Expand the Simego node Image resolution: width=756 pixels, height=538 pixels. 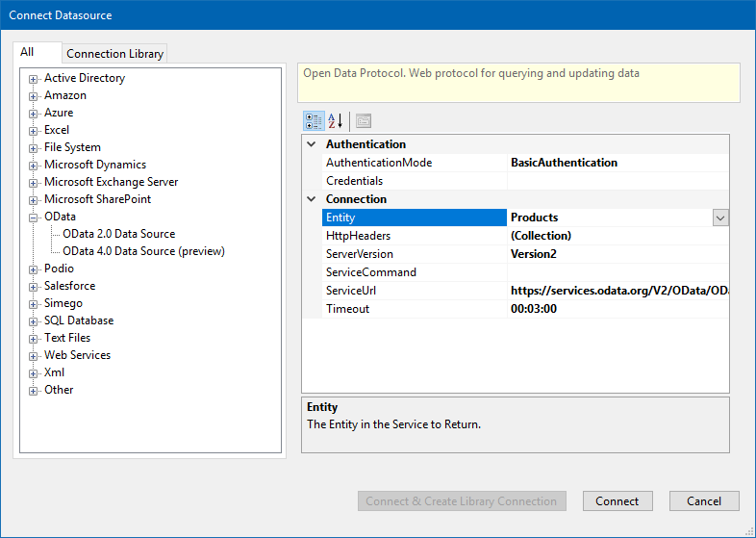pyautogui.click(x=33, y=304)
